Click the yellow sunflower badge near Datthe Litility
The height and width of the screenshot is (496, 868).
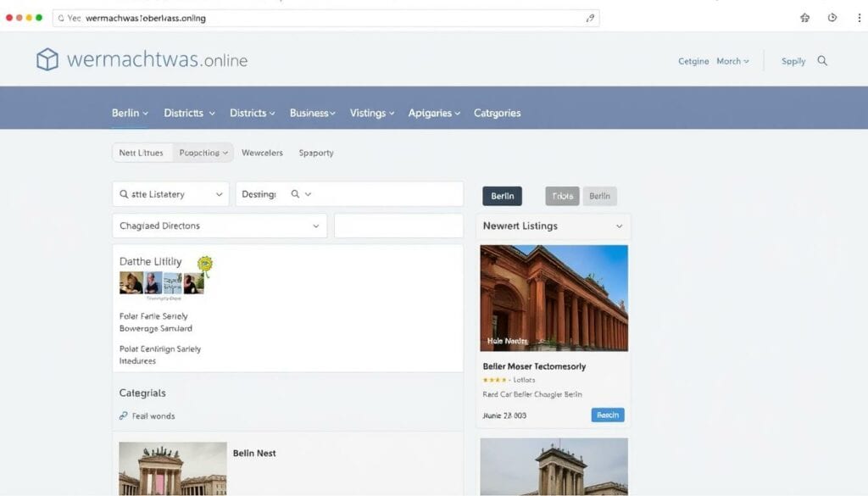pos(204,265)
